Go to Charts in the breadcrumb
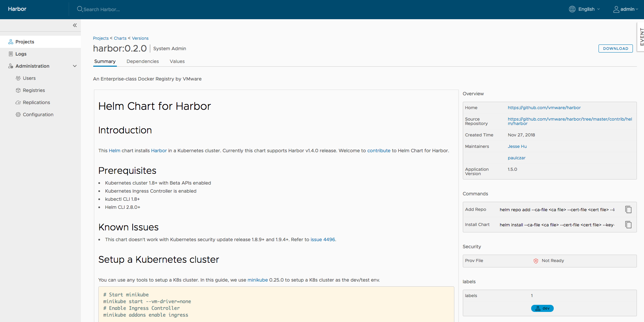The image size is (644, 322). pyautogui.click(x=120, y=38)
